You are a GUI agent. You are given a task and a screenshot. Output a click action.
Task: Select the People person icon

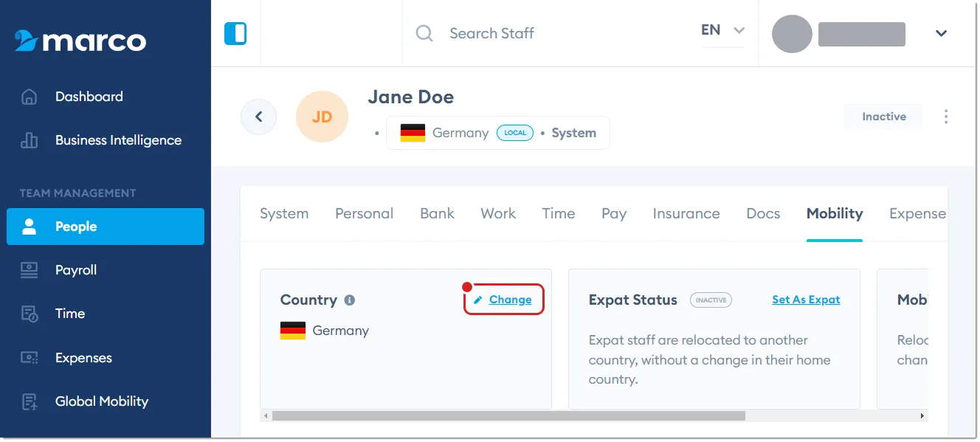coord(30,227)
